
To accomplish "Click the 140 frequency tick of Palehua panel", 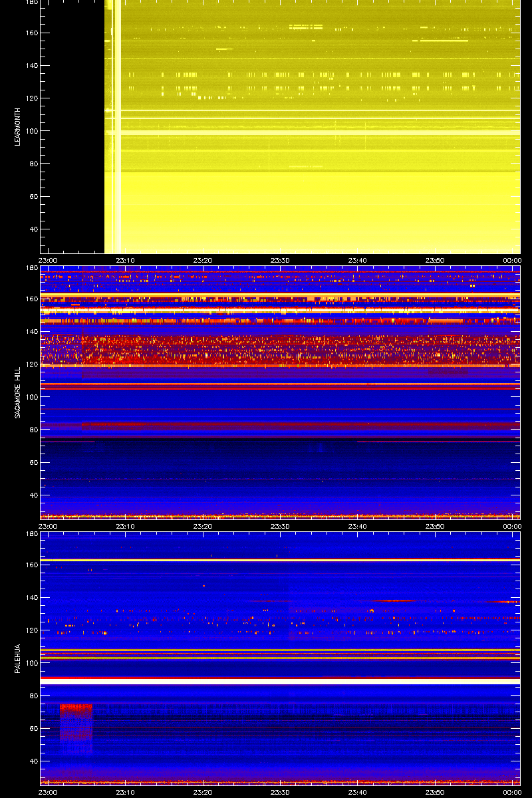I will (31, 597).
